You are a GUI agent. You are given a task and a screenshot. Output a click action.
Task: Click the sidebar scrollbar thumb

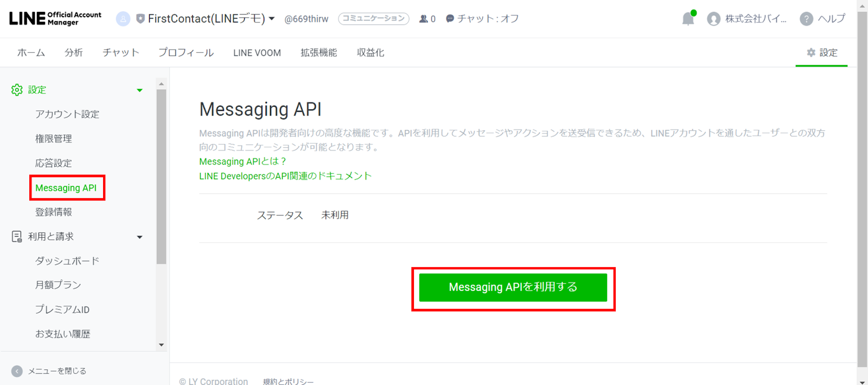[161, 176]
